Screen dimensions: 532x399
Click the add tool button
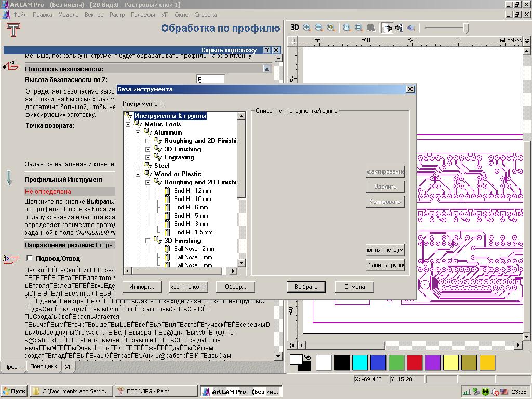point(385,250)
